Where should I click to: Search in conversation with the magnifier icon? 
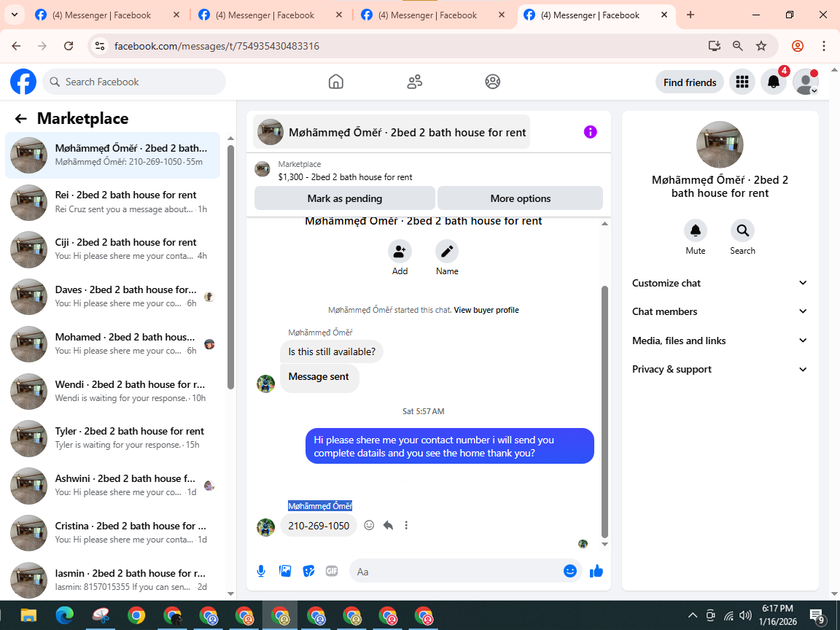point(742,230)
